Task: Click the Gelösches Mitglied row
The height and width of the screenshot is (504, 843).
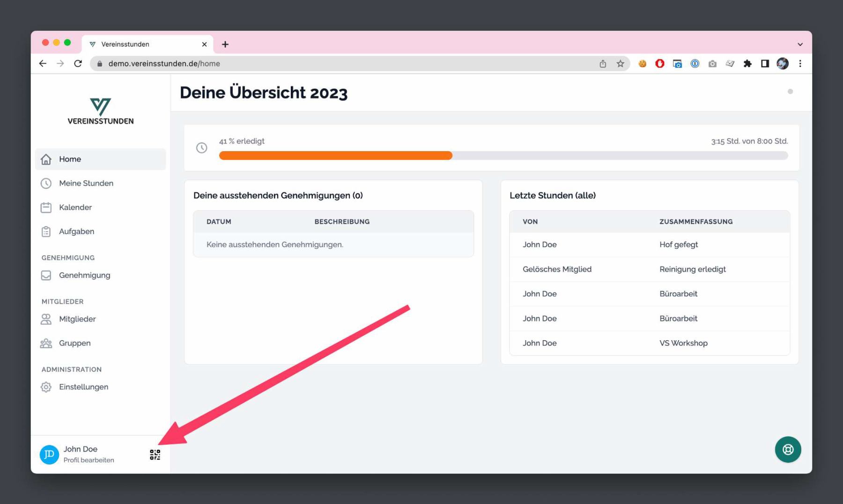Action: pos(649,269)
